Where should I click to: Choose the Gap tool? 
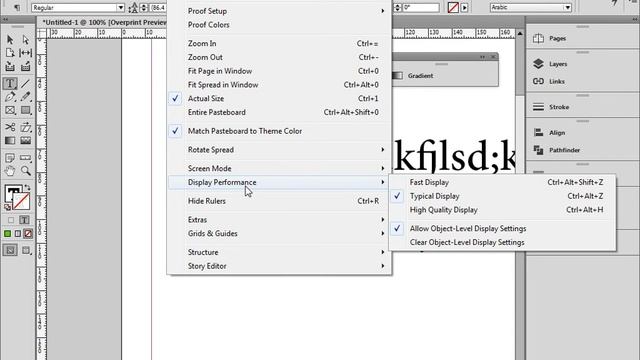pos(26,53)
